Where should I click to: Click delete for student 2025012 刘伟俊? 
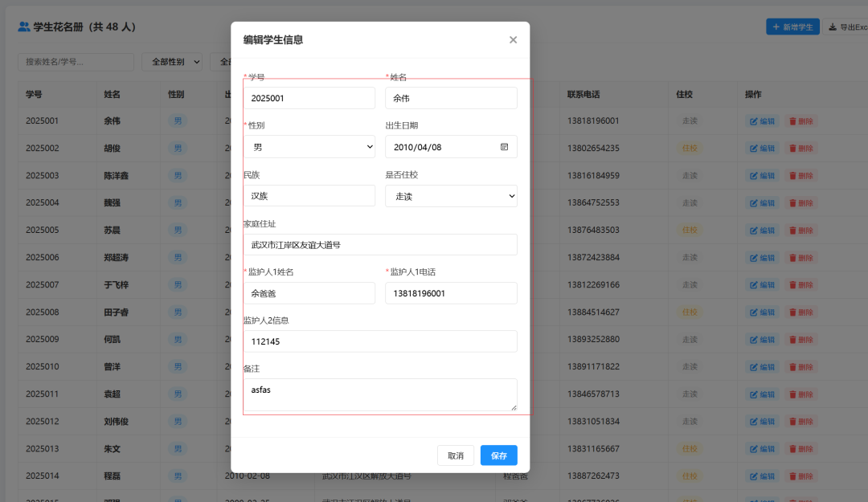801,422
